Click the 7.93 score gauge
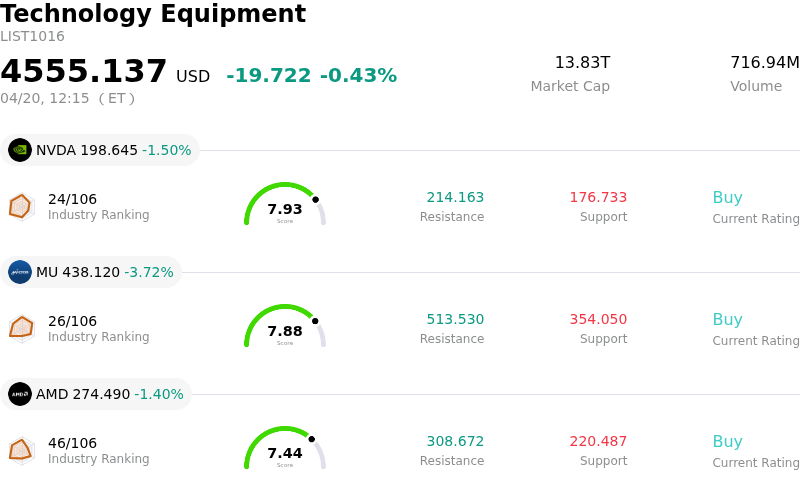This screenshot has width=800, height=488. click(x=285, y=206)
